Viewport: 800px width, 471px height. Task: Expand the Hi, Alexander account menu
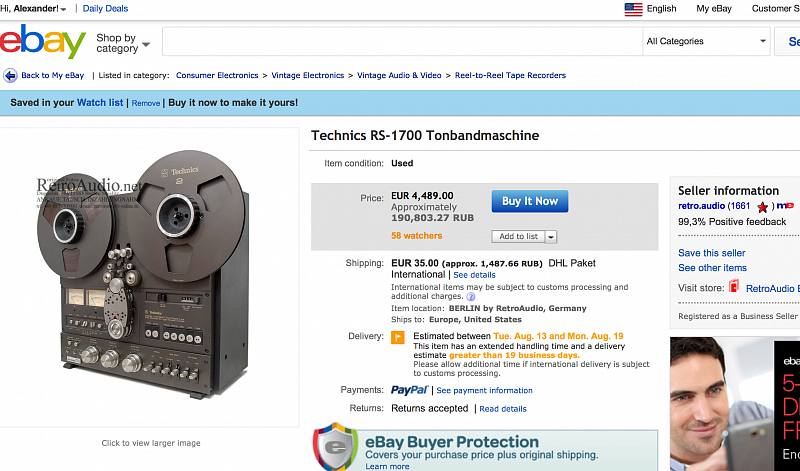(33, 9)
